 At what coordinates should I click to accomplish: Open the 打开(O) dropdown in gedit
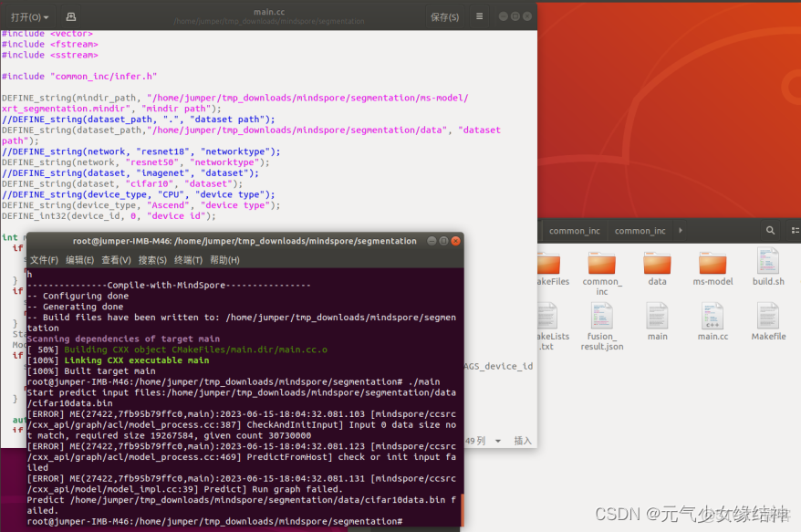click(29, 16)
